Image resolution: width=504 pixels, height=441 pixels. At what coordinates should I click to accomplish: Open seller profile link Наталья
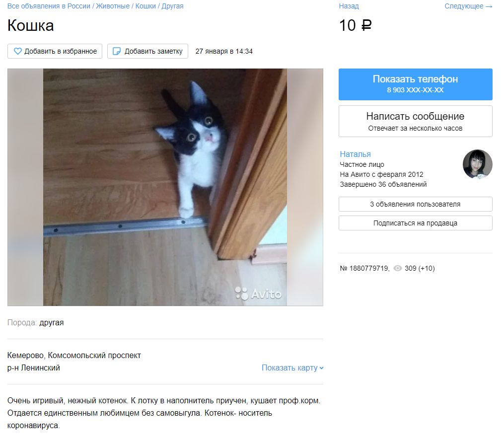coord(355,154)
